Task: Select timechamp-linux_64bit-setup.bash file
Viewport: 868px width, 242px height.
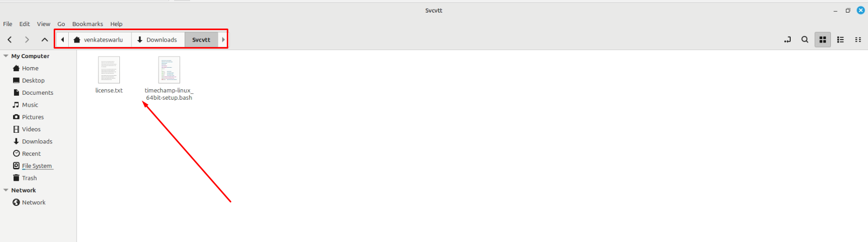Action: coord(169,79)
